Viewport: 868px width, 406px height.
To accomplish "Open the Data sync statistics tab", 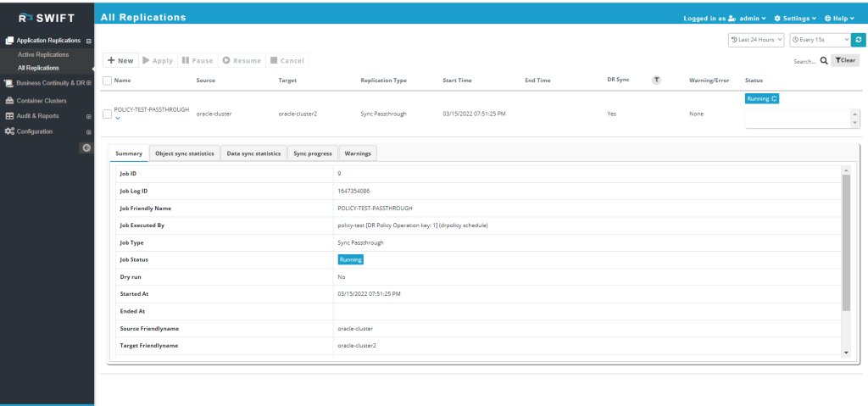I will pos(253,153).
